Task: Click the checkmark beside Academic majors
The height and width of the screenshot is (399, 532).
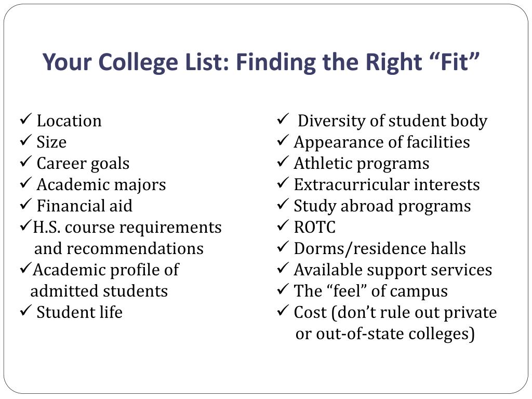Action: point(25,183)
